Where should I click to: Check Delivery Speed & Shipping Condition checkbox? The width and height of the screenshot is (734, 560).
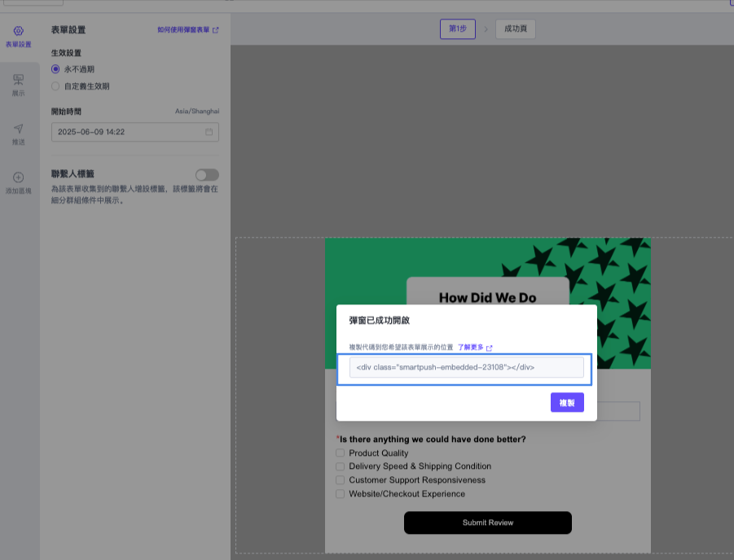(x=341, y=466)
